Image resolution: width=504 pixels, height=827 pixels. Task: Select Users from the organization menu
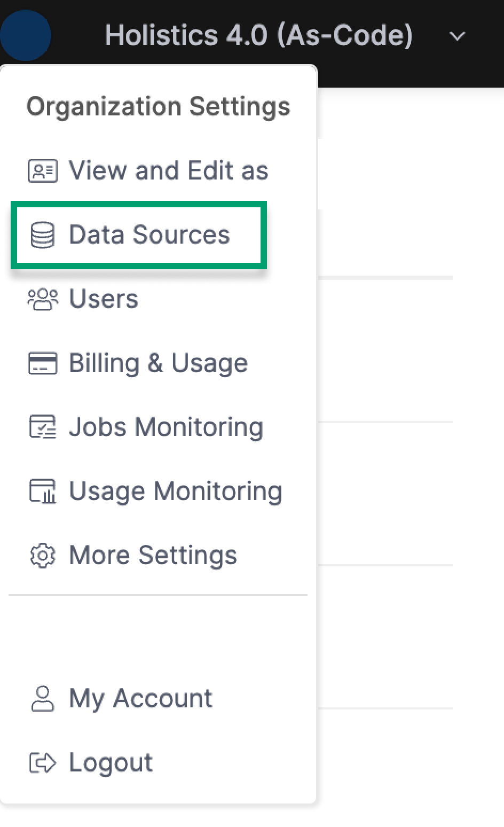coord(104,299)
